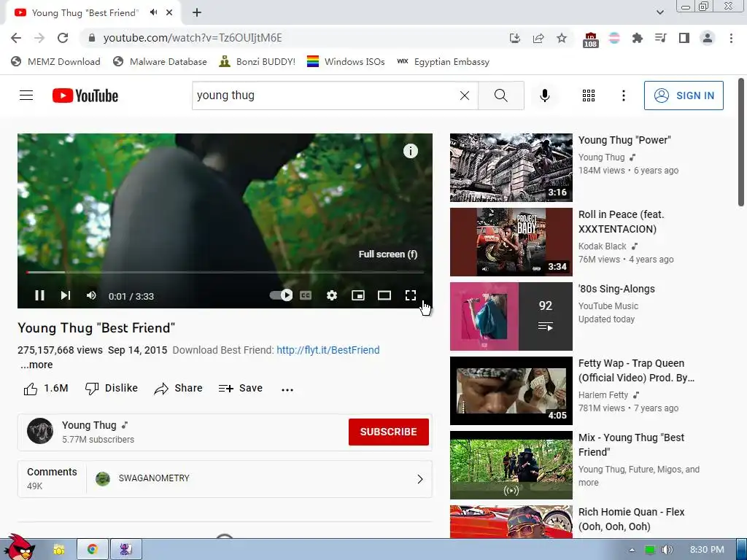This screenshot has width=747, height=560.
Task: Select the address bar URL
Action: (193, 38)
